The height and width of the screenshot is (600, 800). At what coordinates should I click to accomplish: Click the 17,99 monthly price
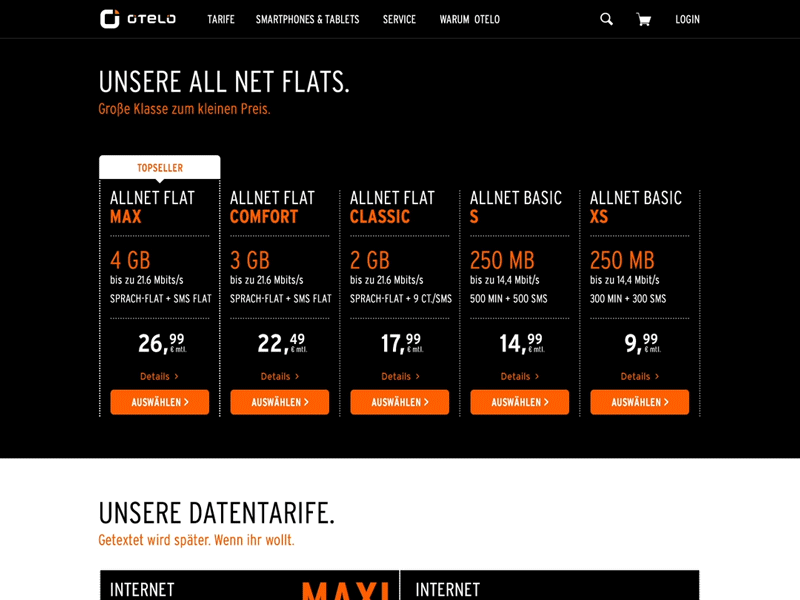click(402, 343)
